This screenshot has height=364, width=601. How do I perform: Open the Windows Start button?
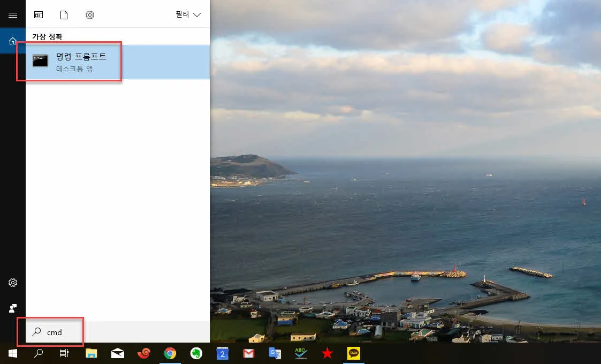12,353
